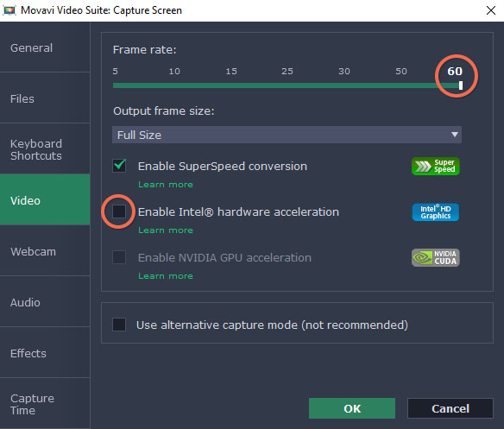Switch to the Audio tab
The height and width of the screenshot is (429, 504).
click(45, 302)
